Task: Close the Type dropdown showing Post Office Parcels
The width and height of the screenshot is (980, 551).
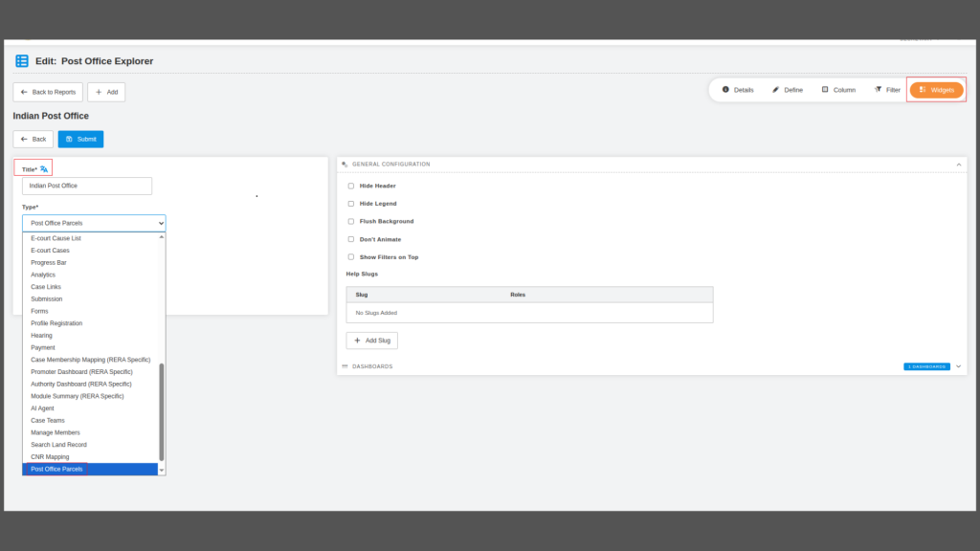Action: (94, 223)
